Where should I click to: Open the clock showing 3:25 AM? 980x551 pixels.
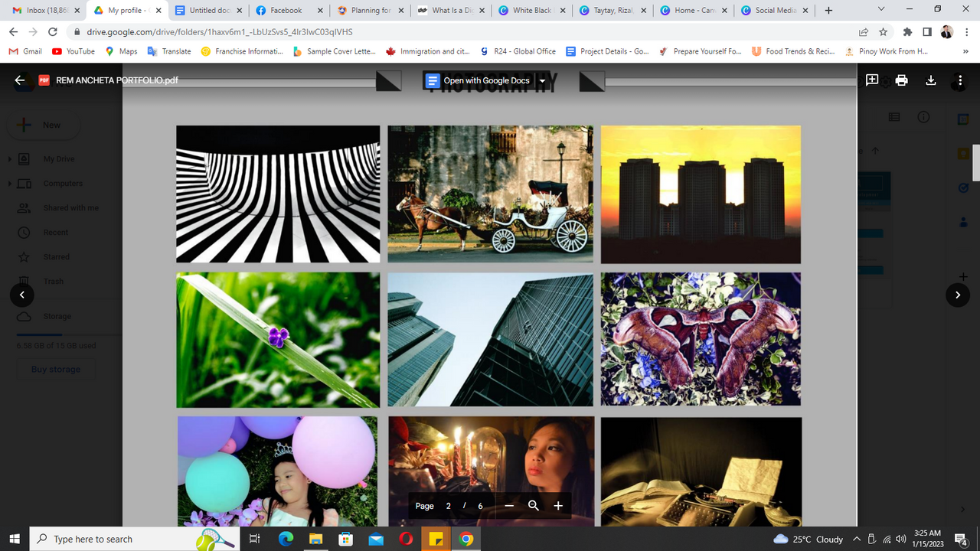point(929,539)
